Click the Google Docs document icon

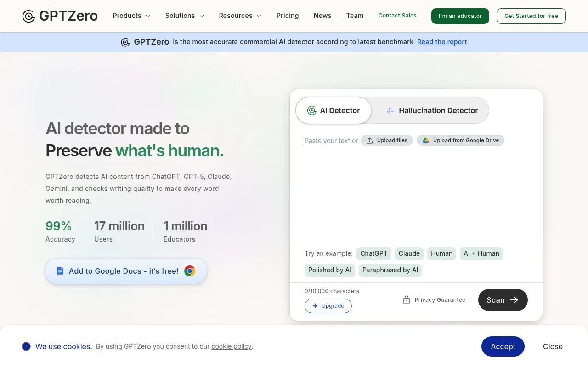click(60, 271)
